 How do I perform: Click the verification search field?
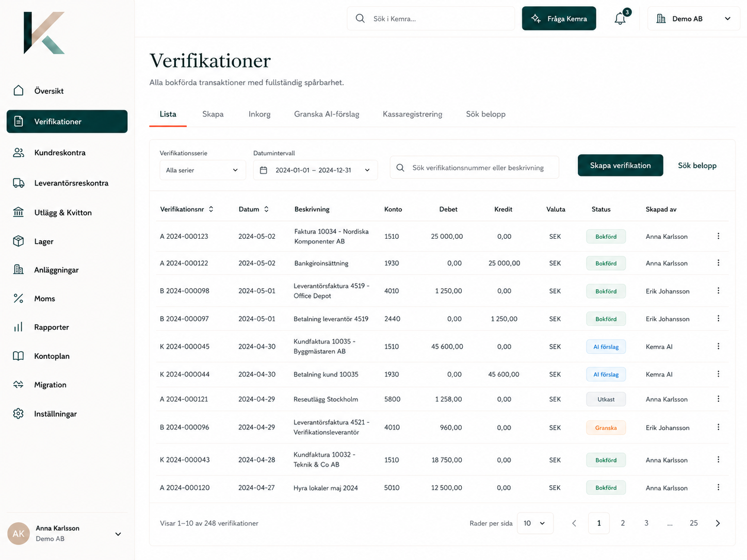pos(475,168)
